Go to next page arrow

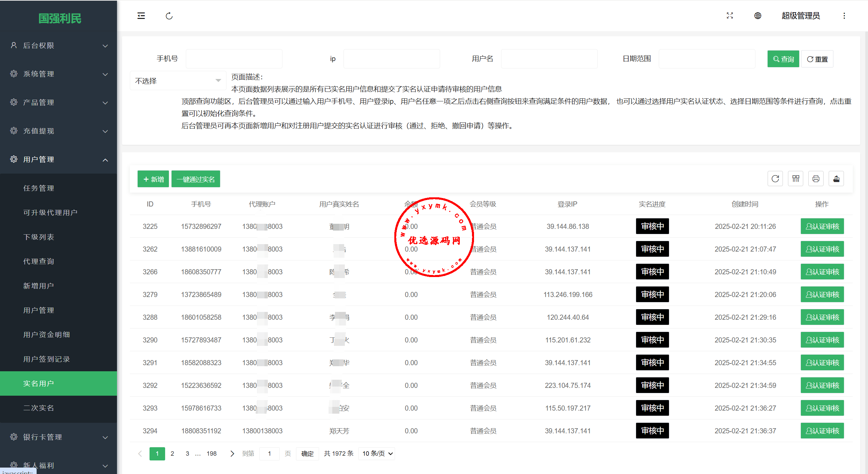click(232, 454)
